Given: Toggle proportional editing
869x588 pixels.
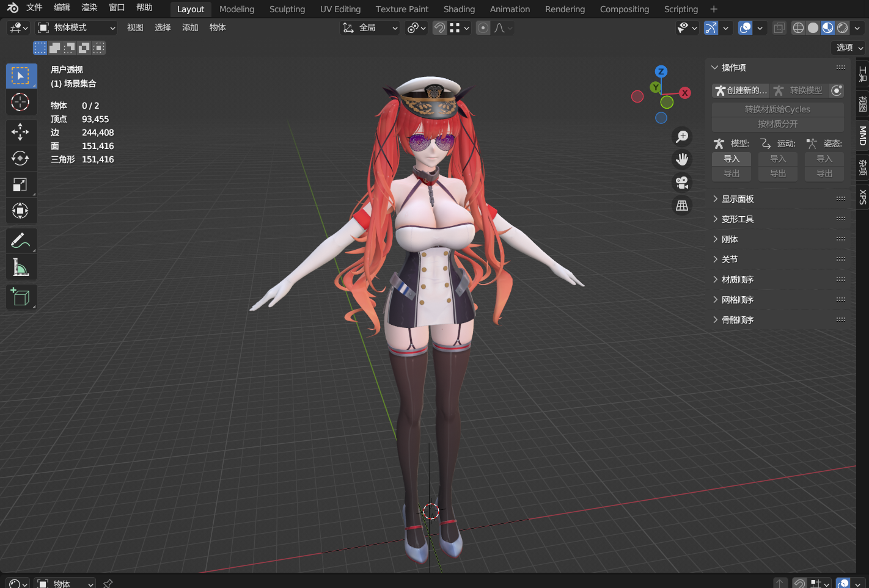Looking at the screenshot, I should click(483, 28).
